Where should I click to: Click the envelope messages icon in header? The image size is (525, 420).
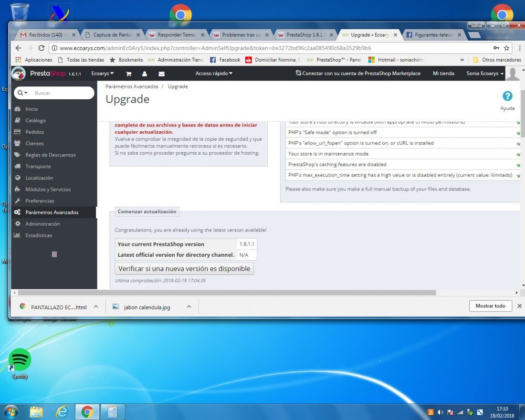[161, 73]
